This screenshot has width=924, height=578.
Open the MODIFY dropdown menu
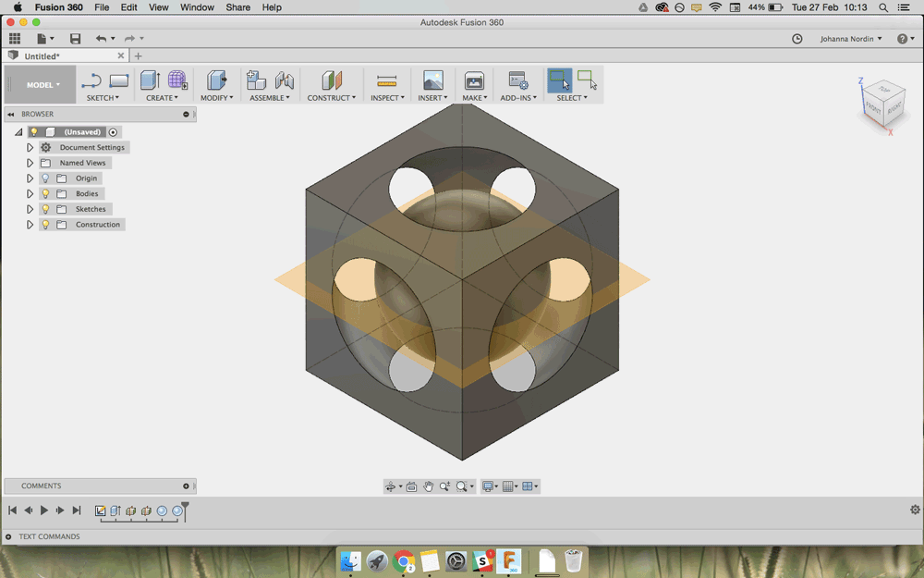[x=217, y=98]
